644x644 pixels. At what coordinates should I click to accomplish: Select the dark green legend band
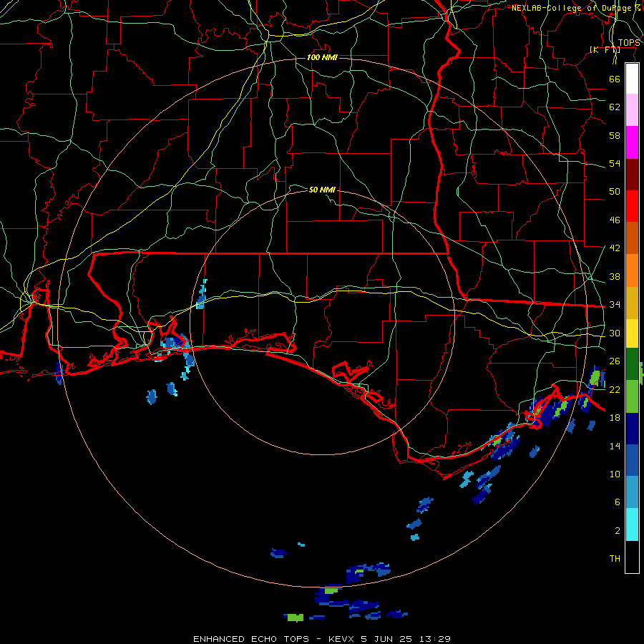pos(632,364)
